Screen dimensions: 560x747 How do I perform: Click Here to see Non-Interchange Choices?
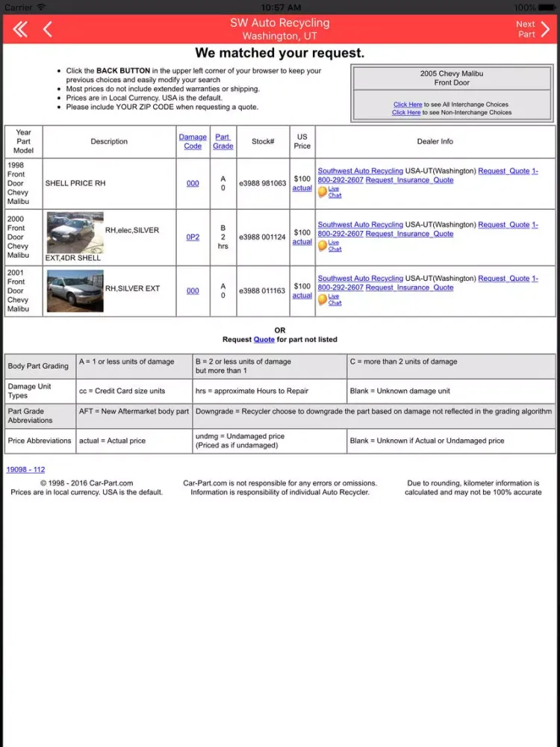coord(406,113)
